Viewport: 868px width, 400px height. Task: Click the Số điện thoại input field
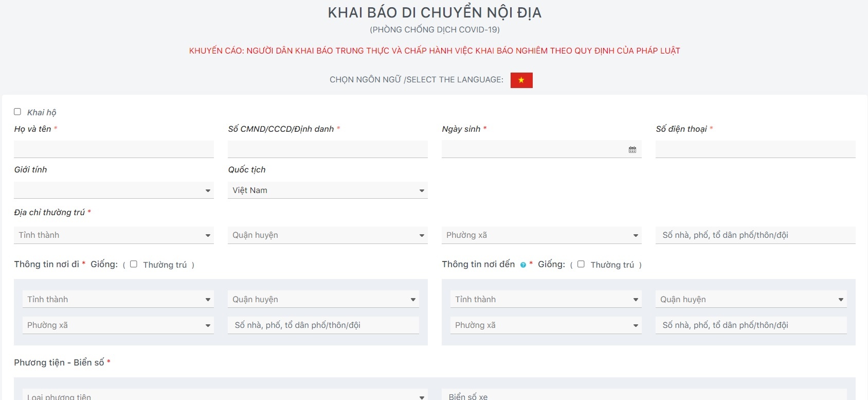pos(755,149)
